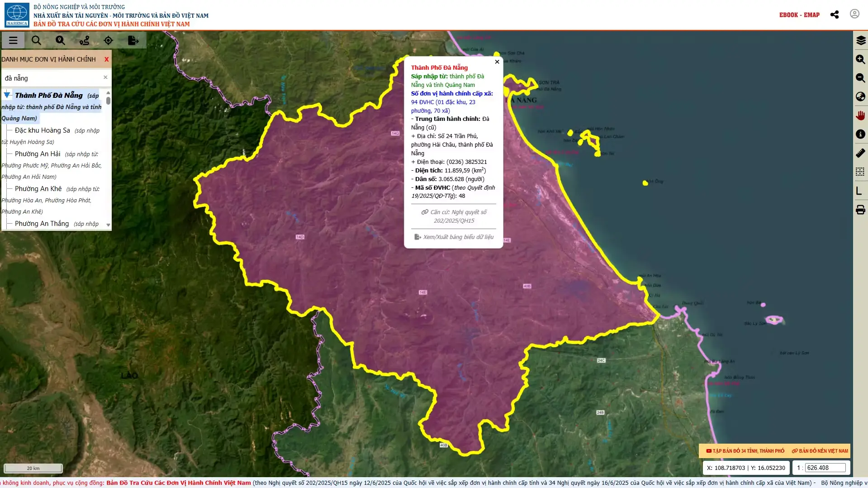Select Phường An Khê in list
Screen dimensions: 868x488
click(38, 189)
